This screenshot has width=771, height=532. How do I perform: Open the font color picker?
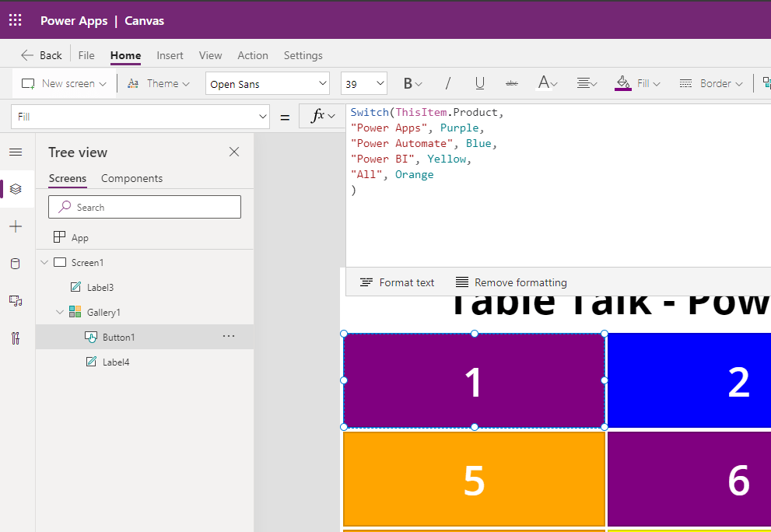pos(547,83)
